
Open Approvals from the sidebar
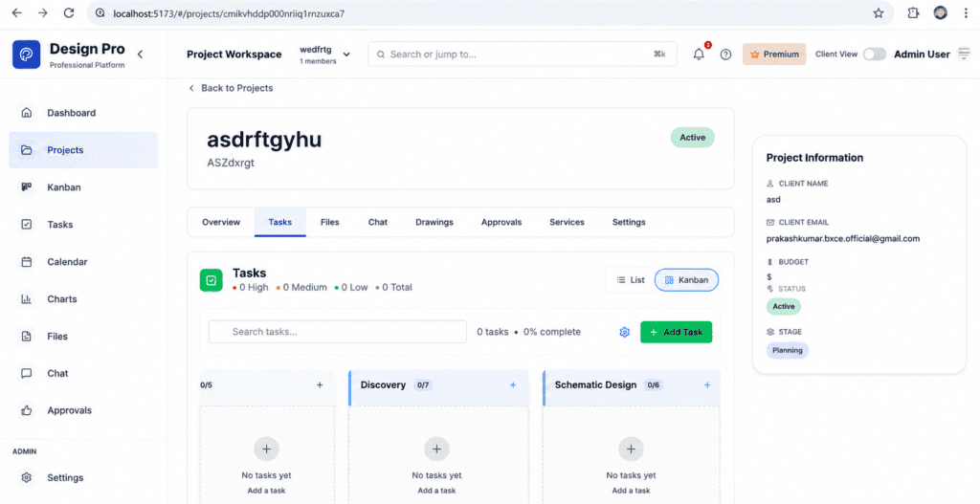click(x=83, y=410)
